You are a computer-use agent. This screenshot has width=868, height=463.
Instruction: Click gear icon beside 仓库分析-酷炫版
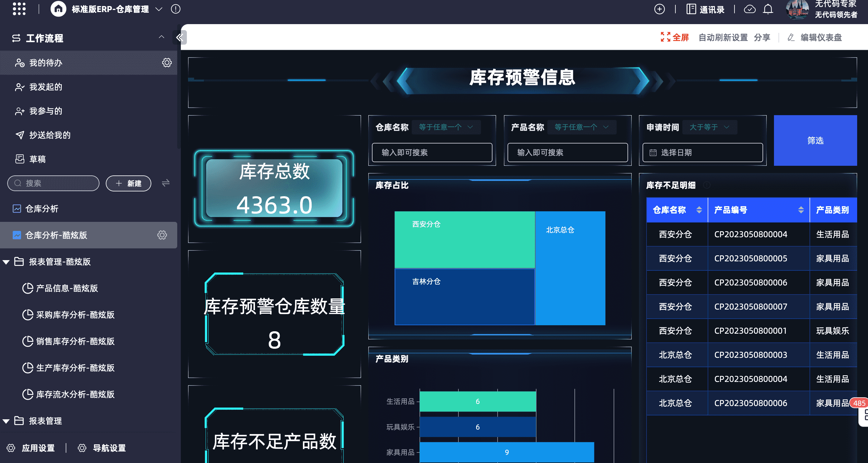point(162,235)
